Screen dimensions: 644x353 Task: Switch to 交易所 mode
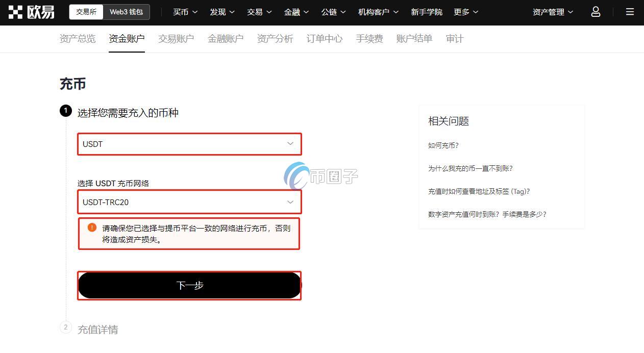click(85, 12)
